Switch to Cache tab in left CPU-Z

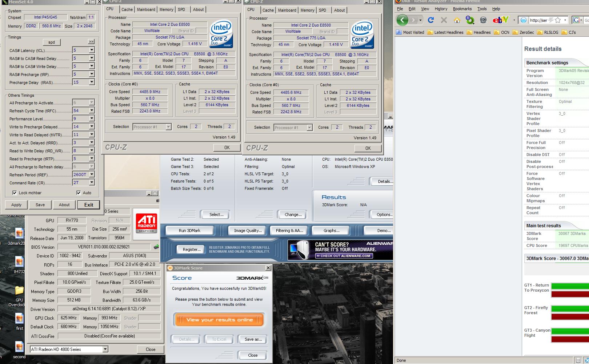(x=127, y=9)
